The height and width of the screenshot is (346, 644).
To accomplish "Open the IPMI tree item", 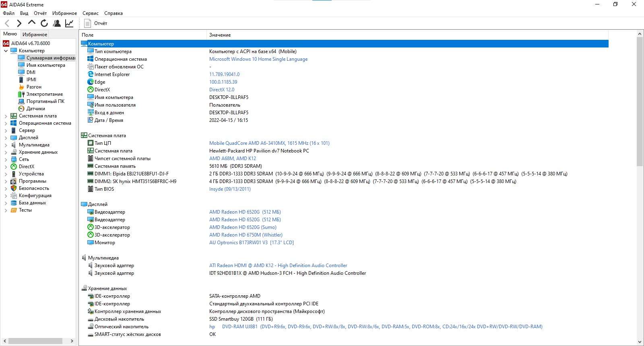I will click(x=31, y=80).
